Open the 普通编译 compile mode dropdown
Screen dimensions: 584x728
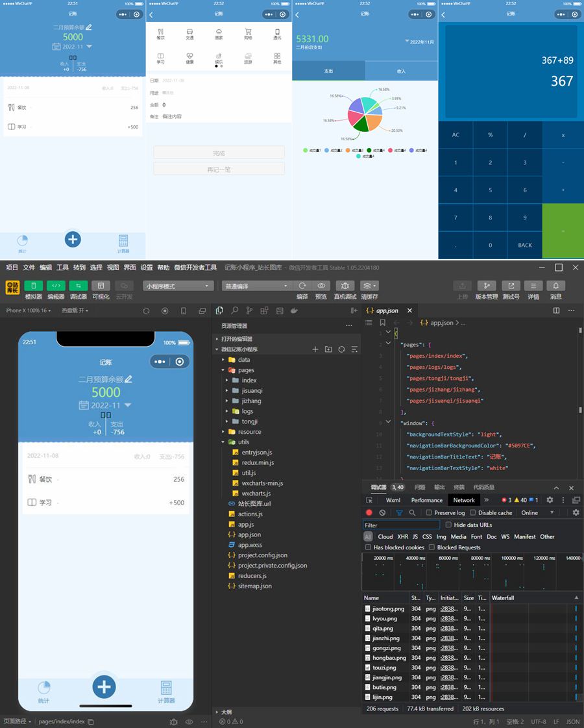pos(256,286)
